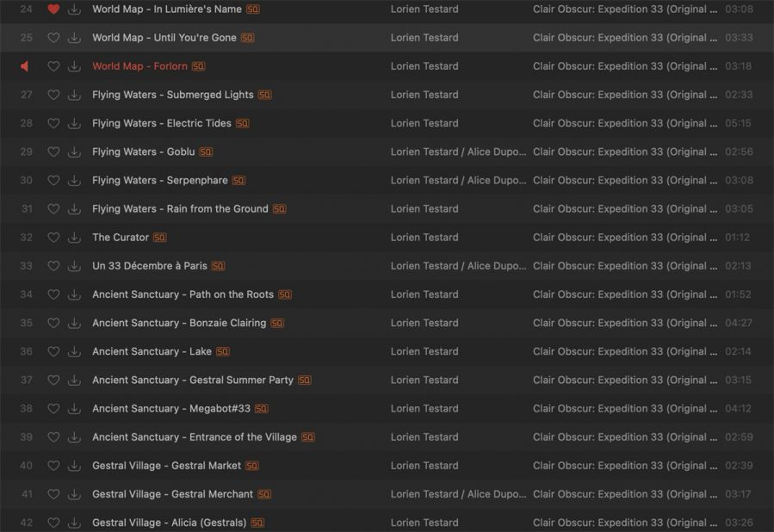Open the album link on Until You're Gone row
The height and width of the screenshot is (532, 774).
pos(625,38)
